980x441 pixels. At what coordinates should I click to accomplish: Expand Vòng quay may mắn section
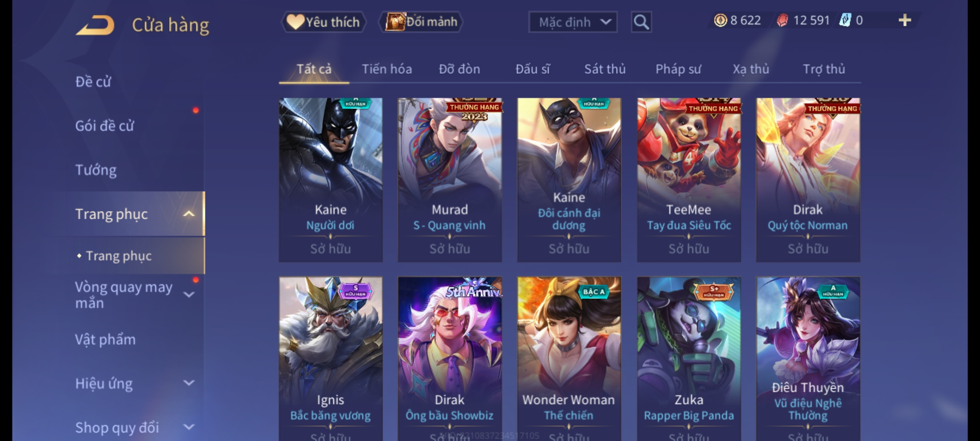click(x=189, y=295)
